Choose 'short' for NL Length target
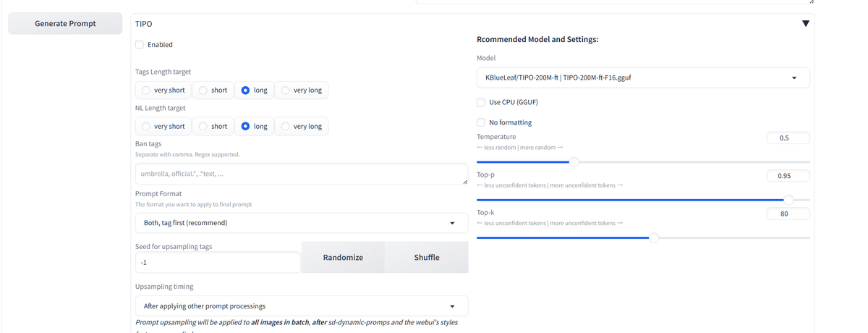 pyautogui.click(x=204, y=126)
